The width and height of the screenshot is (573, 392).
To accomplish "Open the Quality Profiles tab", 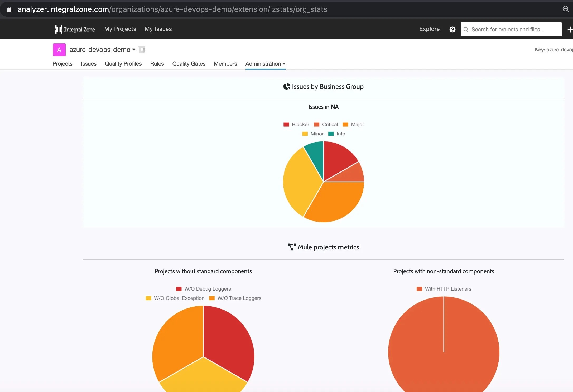I will tap(123, 64).
